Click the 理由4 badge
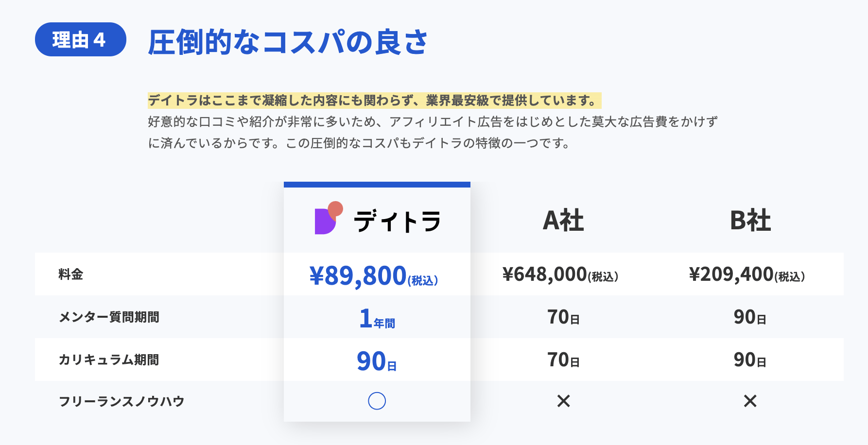The height and width of the screenshot is (445, 868). (80, 39)
